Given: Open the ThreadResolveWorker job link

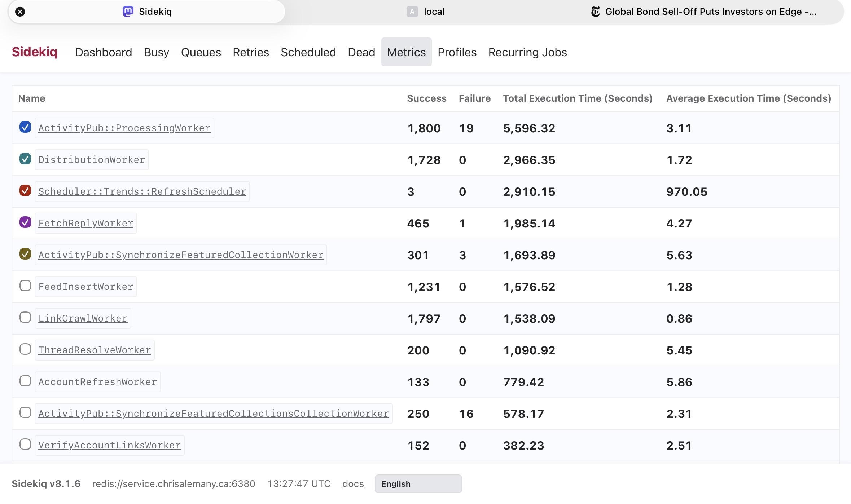Looking at the screenshot, I should [x=95, y=350].
